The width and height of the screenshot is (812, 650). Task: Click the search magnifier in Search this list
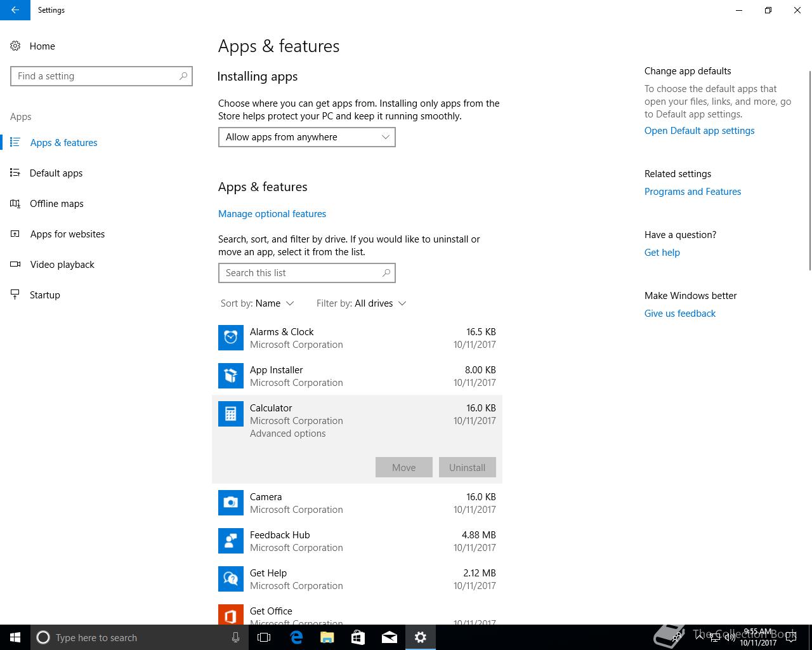[x=386, y=273]
